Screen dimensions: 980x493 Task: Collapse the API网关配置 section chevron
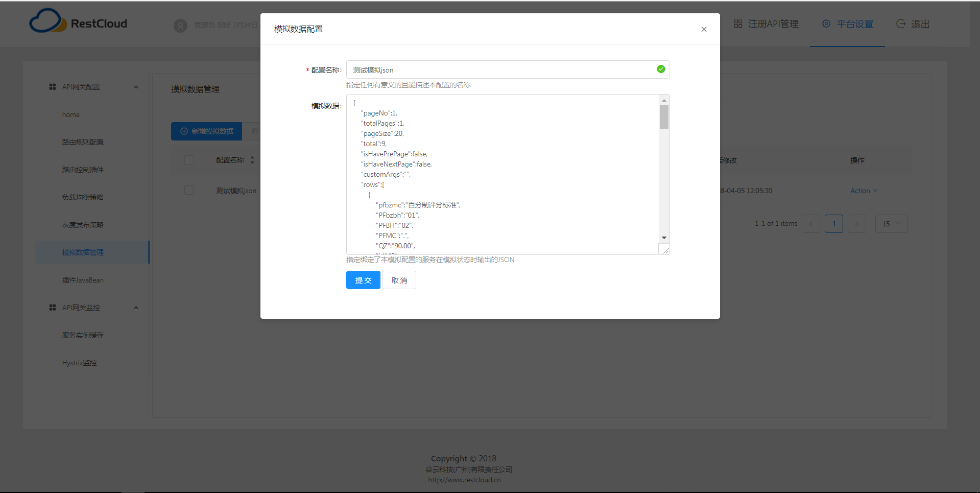[x=136, y=87]
